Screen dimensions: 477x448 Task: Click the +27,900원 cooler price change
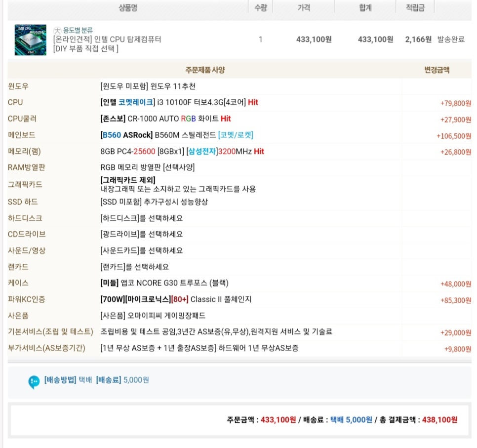(455, 120)
